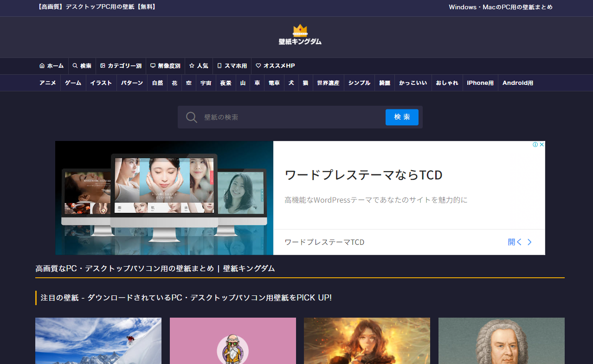This screenshot has width=593, height=364.
Task: Focus the 壁紙の検索 search field
Action: point(292,117)
